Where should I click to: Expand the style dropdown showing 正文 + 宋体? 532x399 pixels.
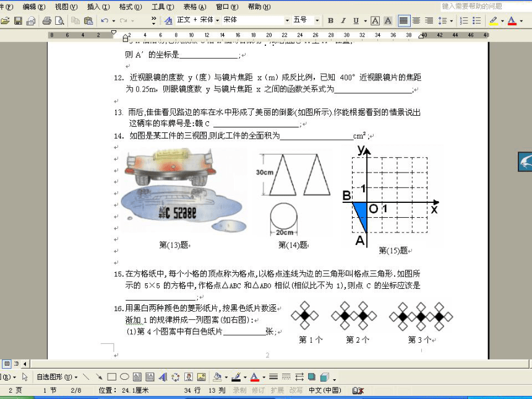tap(218, 20)
